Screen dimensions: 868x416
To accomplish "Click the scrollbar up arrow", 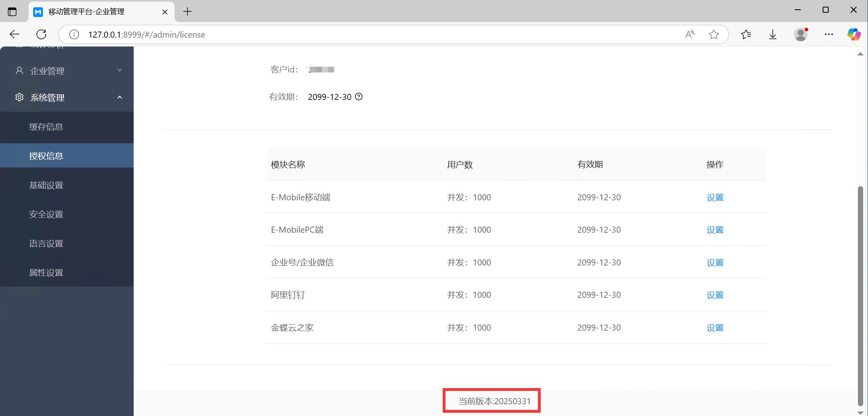I will [x=860, y=54].
